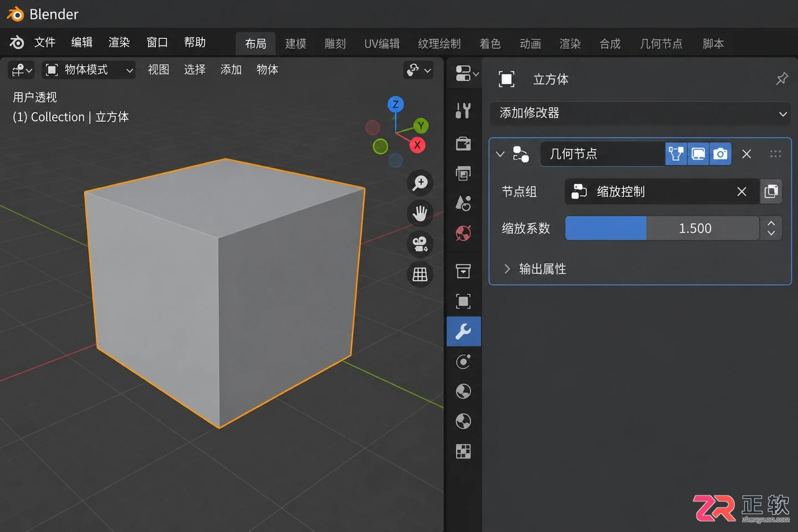Click the X axis on navigation gizmo
Screen dimensions: 798x532
tap(417, 145)
